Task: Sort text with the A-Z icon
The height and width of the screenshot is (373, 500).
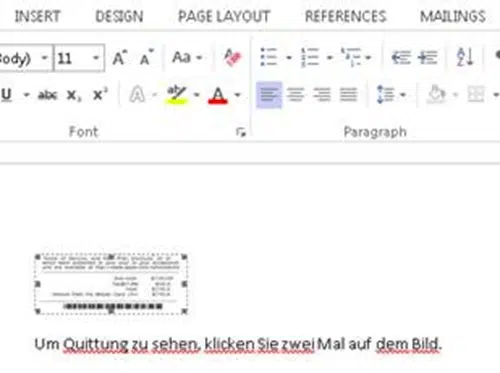Action: click(x=465, y=57)
